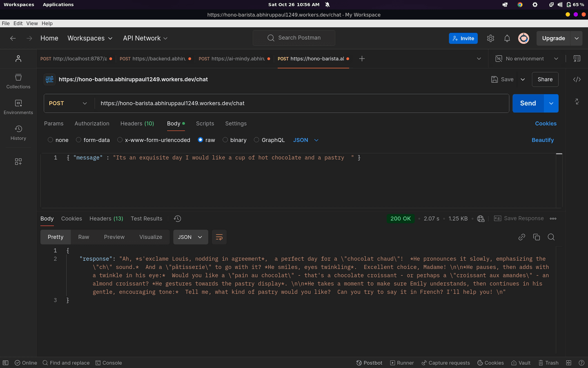Viewport: 588px width, 368px height.
Task: Switch to the Headers (10) request tab
Action: click(x=137, y=123)
